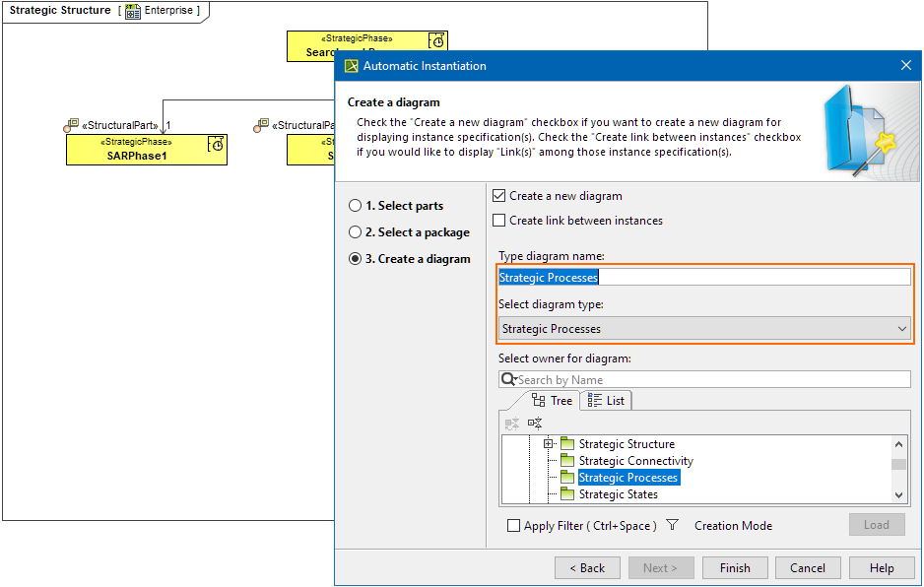
Task: Click the StructuralPart icon left of SARPhase1
Action: (x=71, y=126)
